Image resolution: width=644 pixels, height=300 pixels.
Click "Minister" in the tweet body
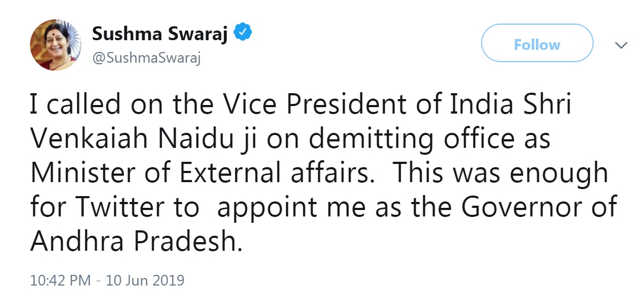[x=86, y=174]
